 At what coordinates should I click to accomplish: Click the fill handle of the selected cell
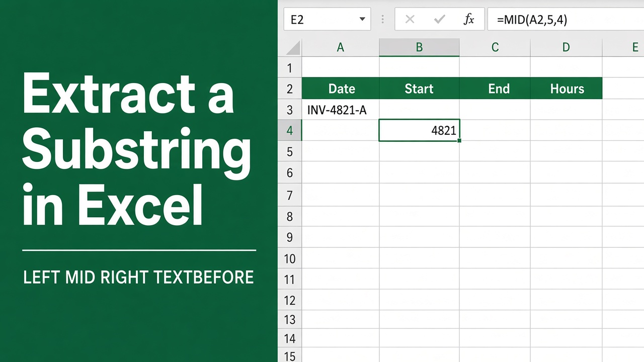click(x=459, y=141)
